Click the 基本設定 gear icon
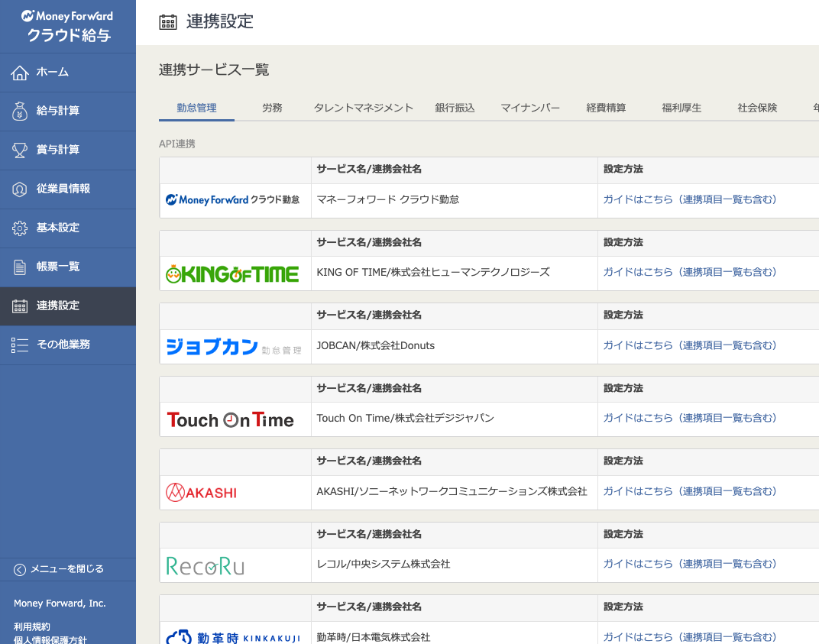Image resolution: width=819 pixels, height=644 pixels. tap(20, 228)
